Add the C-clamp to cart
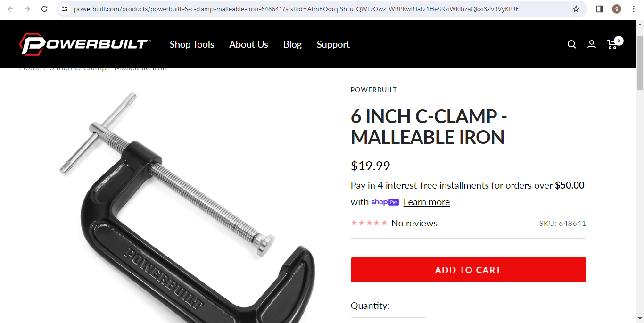Screen dimensions: 644x323 click(469, 270)
